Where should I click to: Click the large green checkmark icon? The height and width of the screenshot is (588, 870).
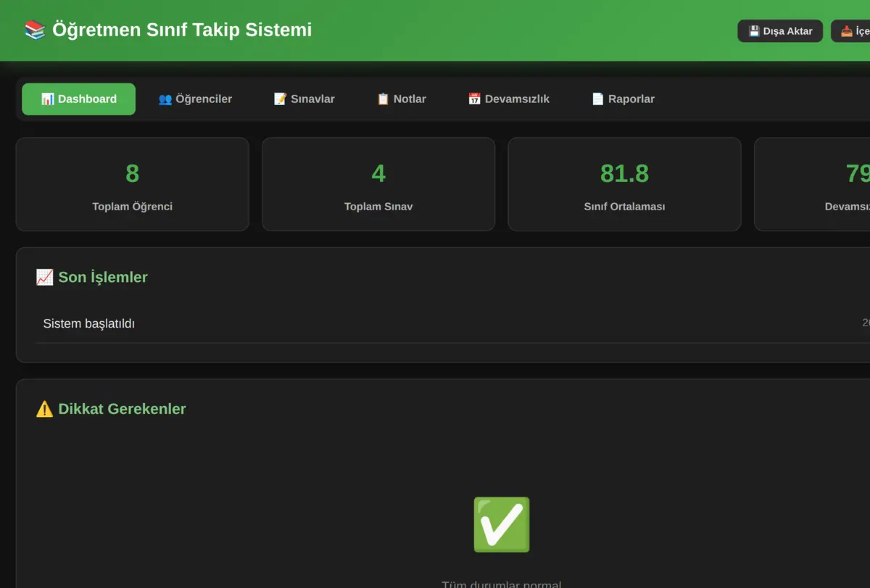tap(501, 524)
